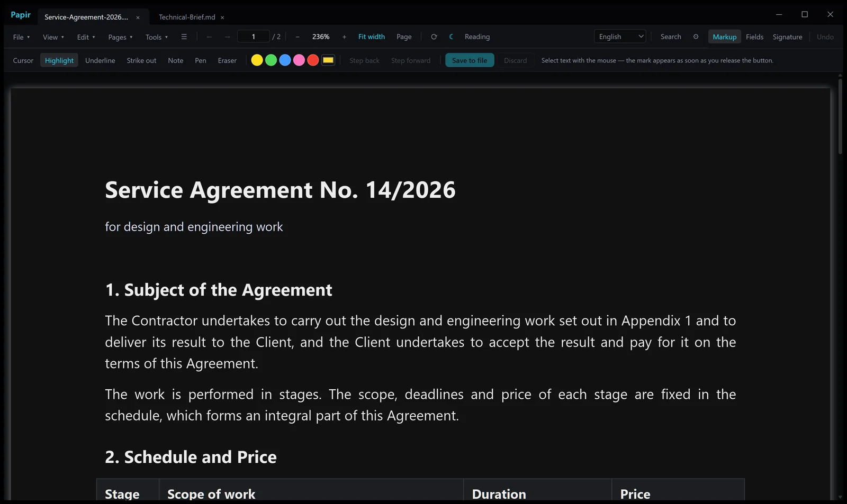Screen dimensions: 847x504
Task: Select the Cursor tool
Action: (x=23, y=61)
